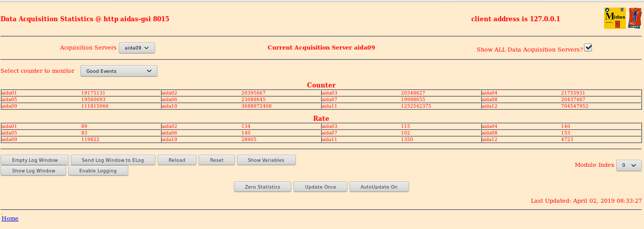The width and height of the screenshot is (644, 229).
Task: Click aida02 rate value 134
Action: 246,126
